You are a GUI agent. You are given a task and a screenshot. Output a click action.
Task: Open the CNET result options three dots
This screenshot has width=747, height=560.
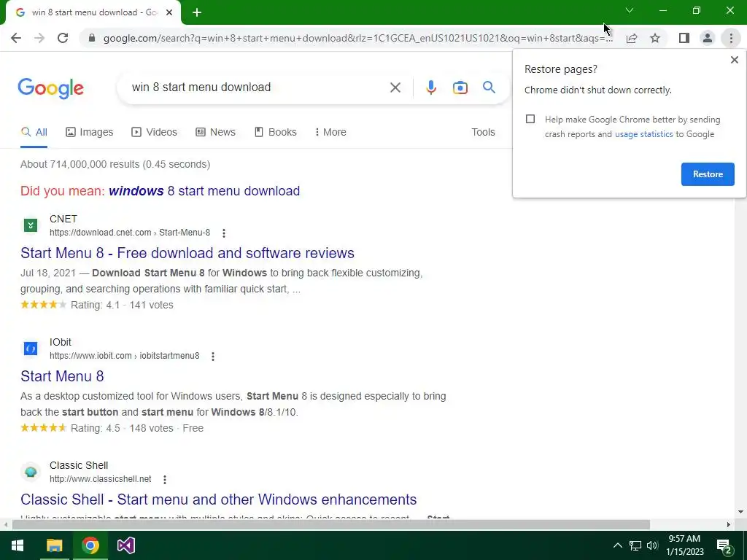(224, 233)
